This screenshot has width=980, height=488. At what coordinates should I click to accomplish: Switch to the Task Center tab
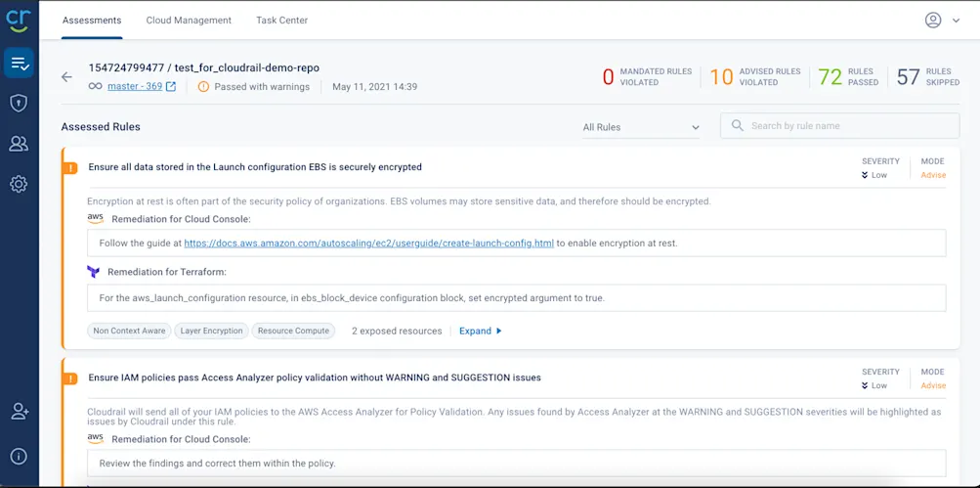click(281, 20)
